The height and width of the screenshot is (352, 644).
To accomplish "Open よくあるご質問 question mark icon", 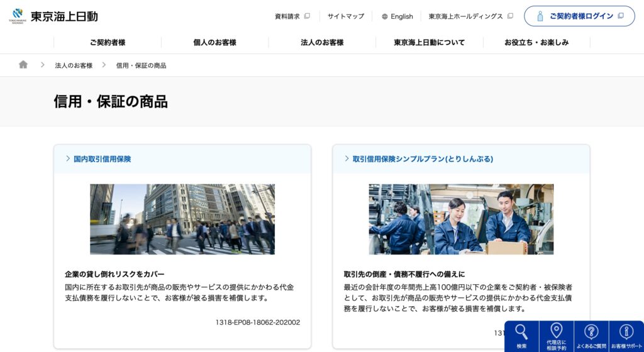I will tap(591, 331).
